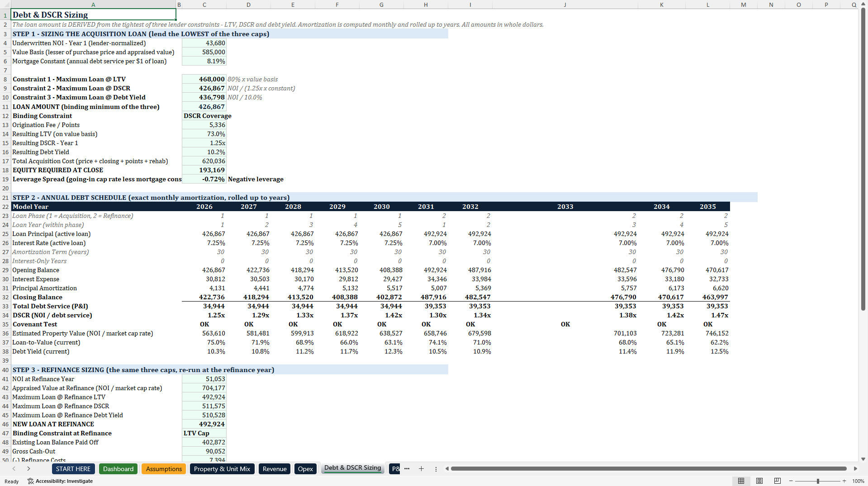Select Leverage Spread value -0.72%
The width and height of the screenshot is (868, 486).
pos(204,179)
